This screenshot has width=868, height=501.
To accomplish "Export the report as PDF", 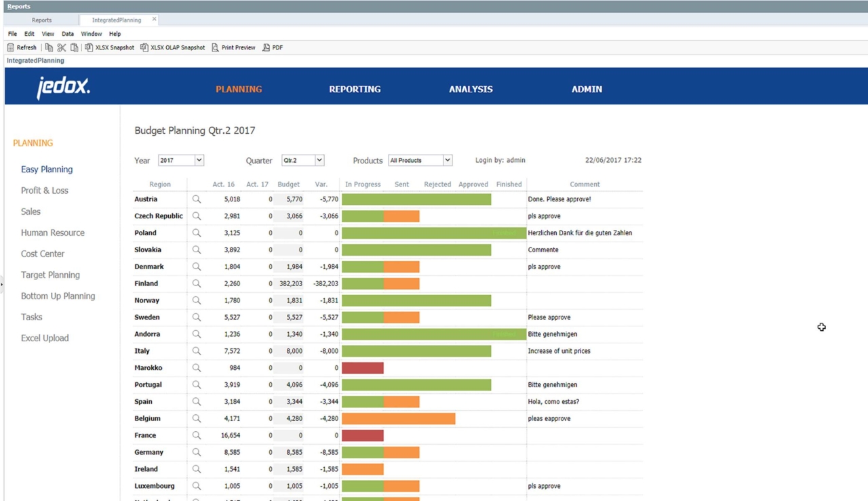I will pyautogui.click(x=273, y=47).
